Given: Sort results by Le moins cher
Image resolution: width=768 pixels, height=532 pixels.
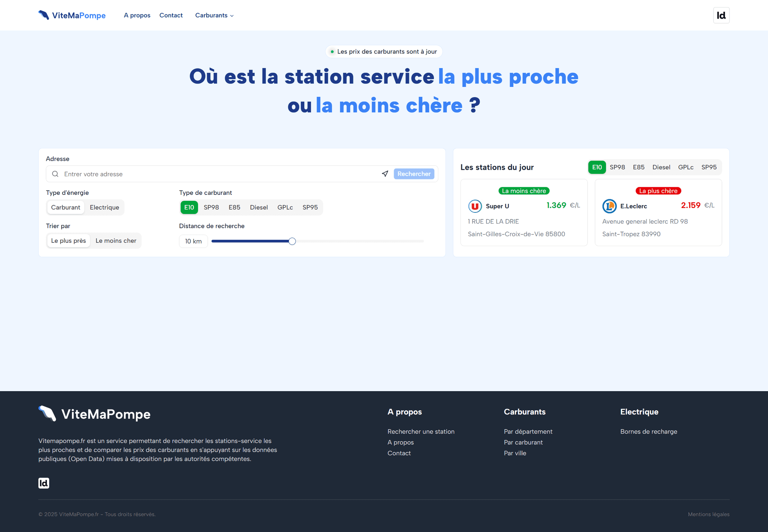Looking at the screenshot, I should (x=115, y=241).
